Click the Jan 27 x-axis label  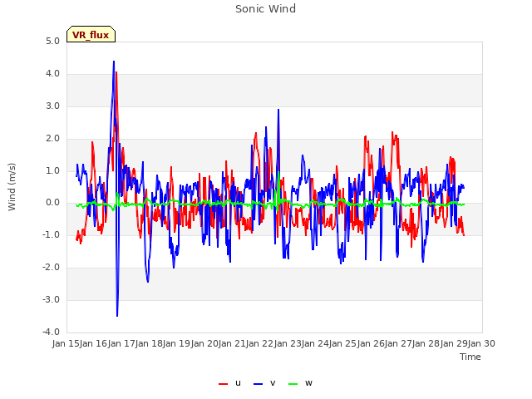coord(398,343)
